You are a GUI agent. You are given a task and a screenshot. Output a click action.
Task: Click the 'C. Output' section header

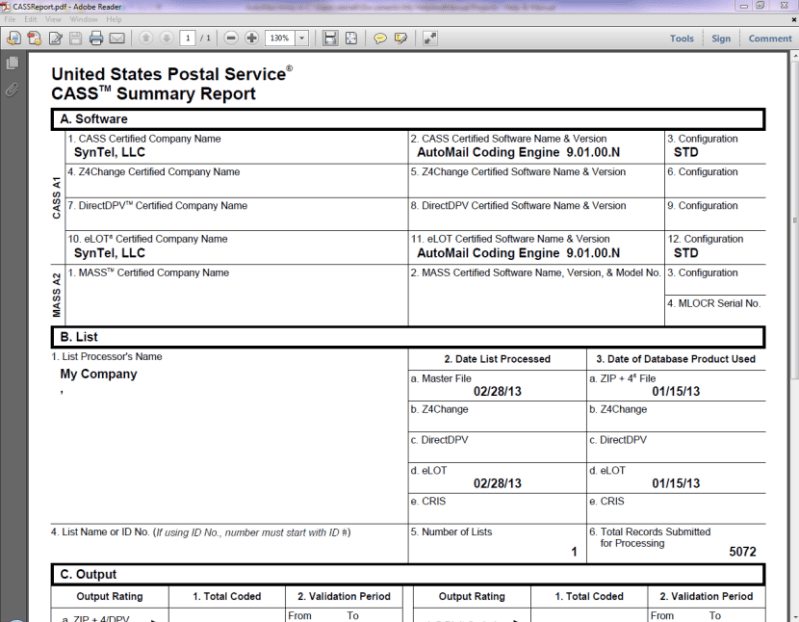click(408, 575)
